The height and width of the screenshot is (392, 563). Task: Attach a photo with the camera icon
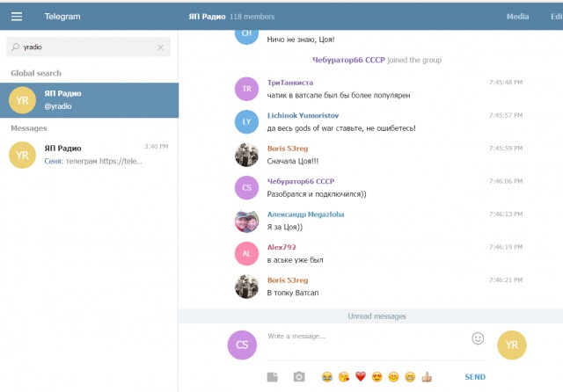point(299,377)
